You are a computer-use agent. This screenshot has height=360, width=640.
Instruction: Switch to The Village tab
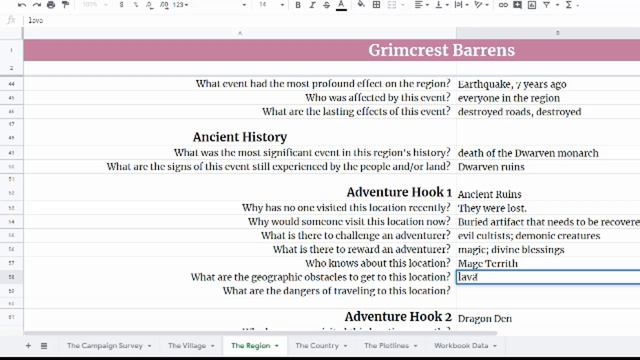coord(187,346)
